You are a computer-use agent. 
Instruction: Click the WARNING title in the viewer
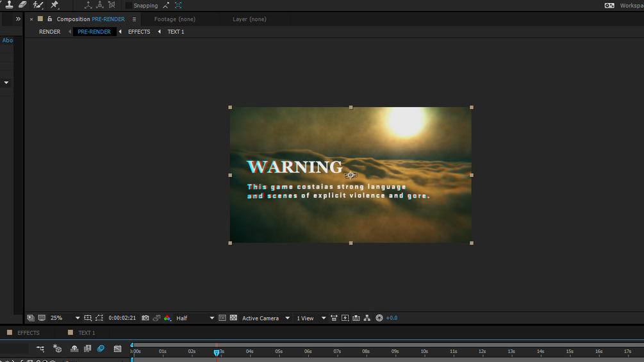pyautogui.click(x=295, y=167)
